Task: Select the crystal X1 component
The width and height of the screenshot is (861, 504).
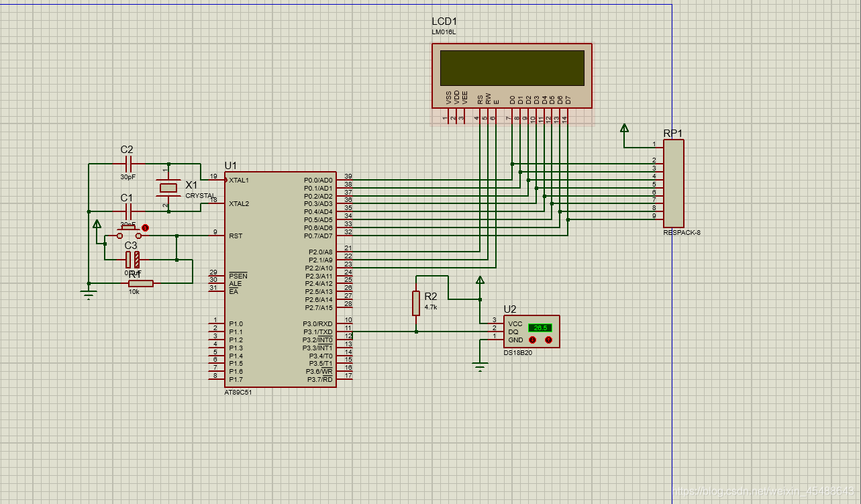Action: point(168,188)
